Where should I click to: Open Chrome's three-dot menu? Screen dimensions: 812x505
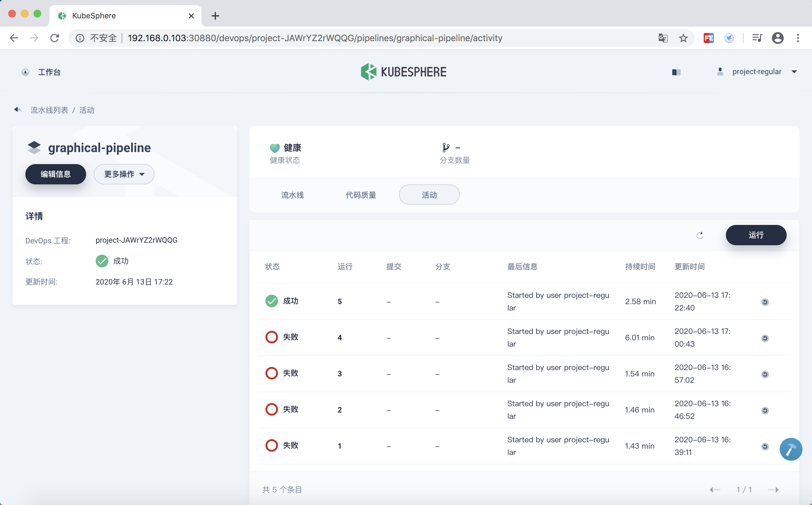[798, 38]
